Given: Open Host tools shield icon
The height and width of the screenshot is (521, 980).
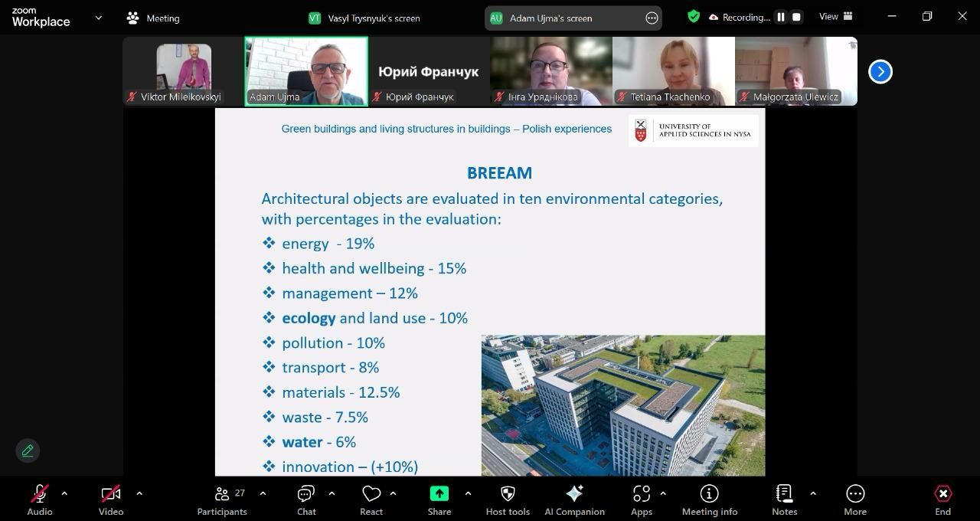Looking at the screenshot, I should [508, 500].
